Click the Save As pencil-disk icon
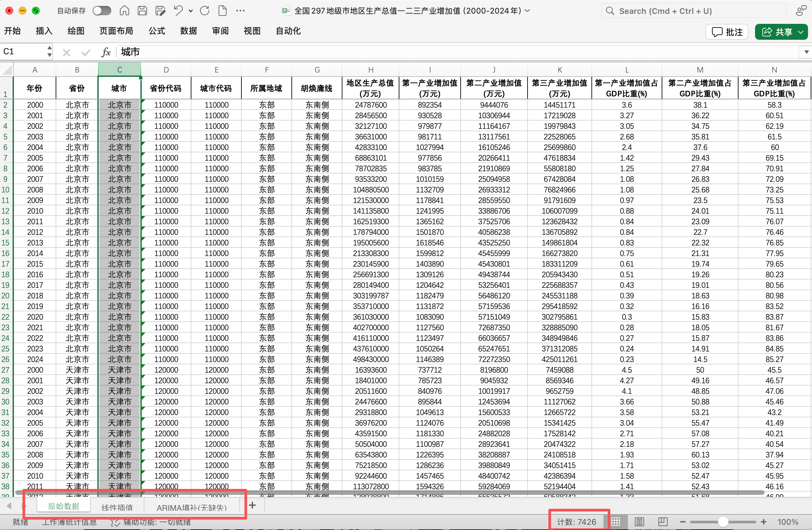Screen dimensions: 812x530 [160, 11]
